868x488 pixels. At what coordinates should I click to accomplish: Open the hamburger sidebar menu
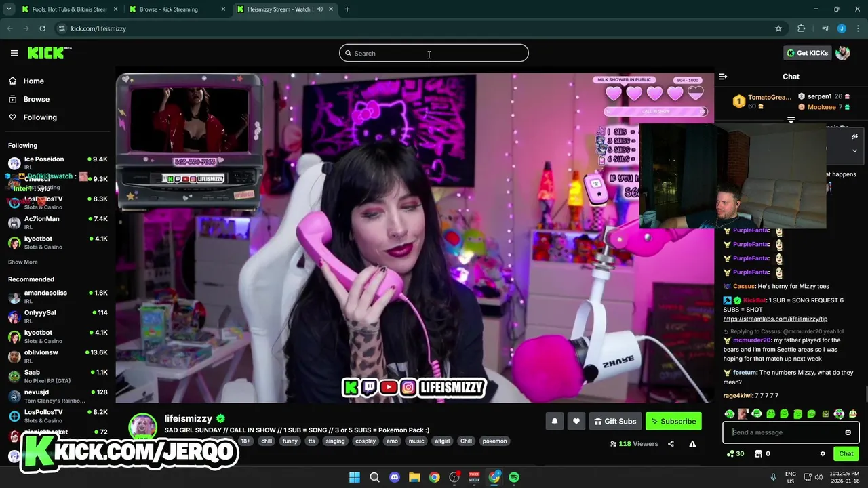(14, 53)
